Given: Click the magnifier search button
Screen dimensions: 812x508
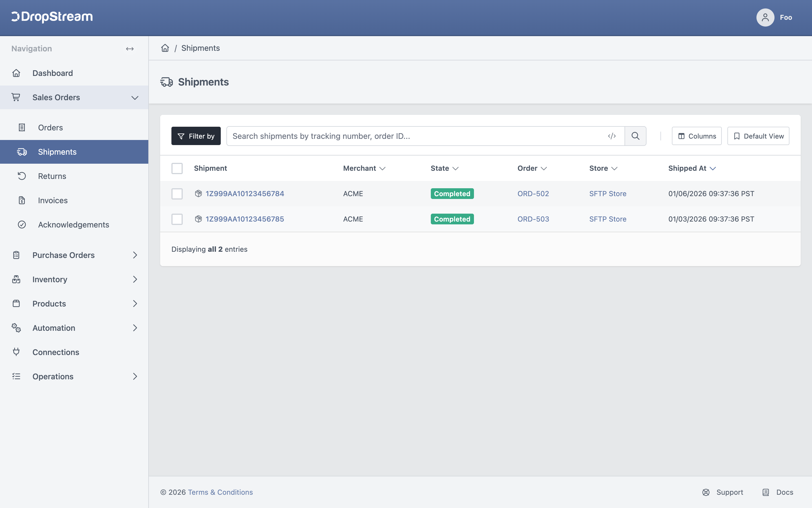Looking at the screenshot, I should pyautogui.click(x=636, y=136).
